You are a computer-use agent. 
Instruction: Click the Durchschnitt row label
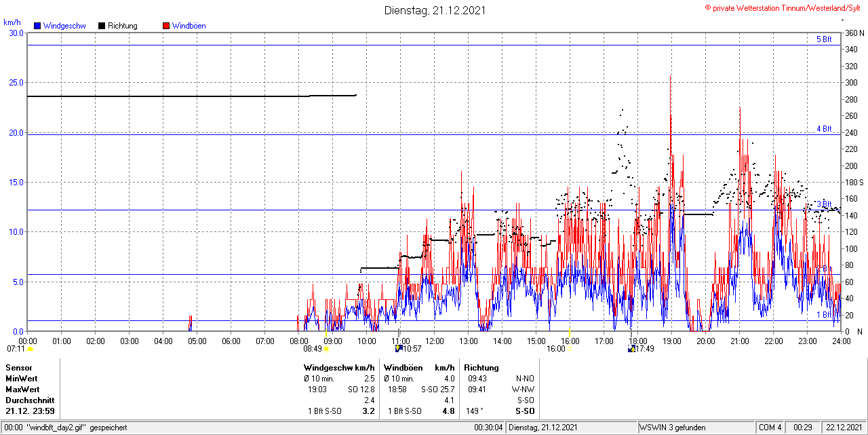point(29,400)
